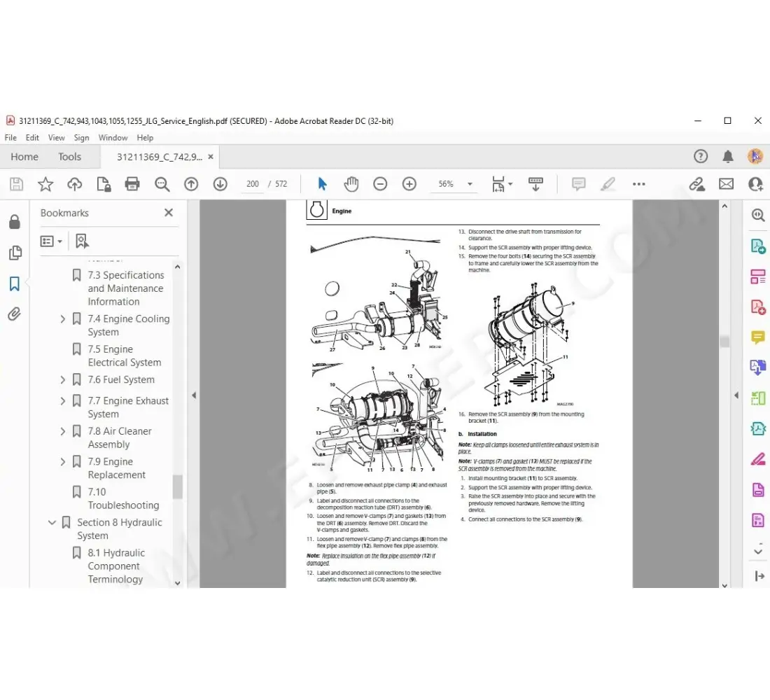The image size is (770, 700).
Task: Collapse the left navigation pane arrow
Action: pyautogui.click(x=194, y=395)
